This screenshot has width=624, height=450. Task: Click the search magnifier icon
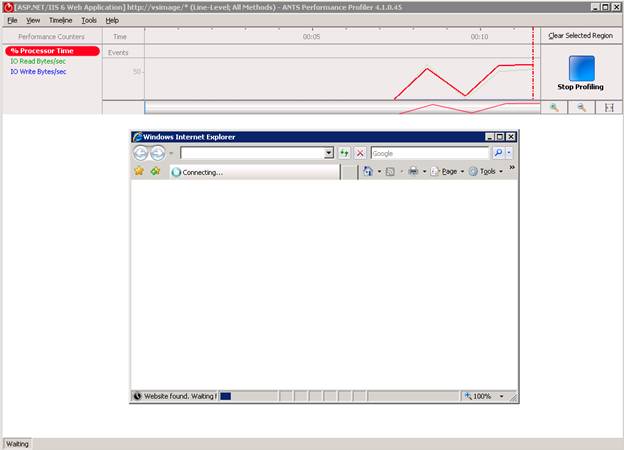(498, 153)
